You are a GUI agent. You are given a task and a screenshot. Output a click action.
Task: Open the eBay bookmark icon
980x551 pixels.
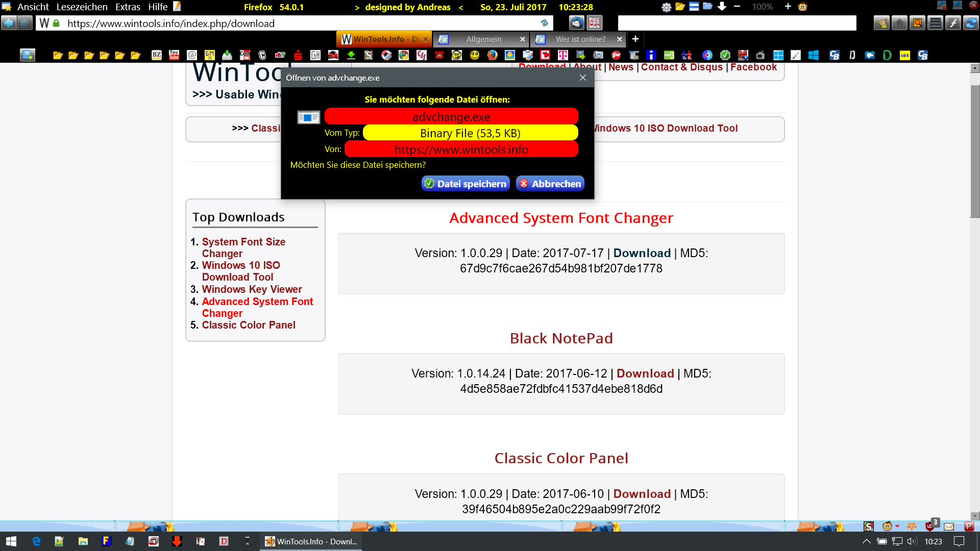pos(280,55)
